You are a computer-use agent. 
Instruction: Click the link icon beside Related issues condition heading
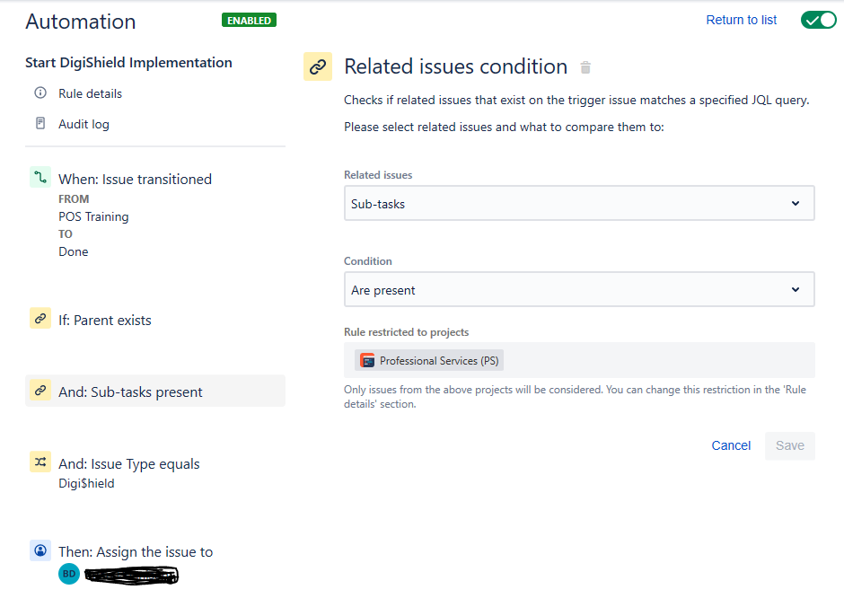click(x=318, y=66)
